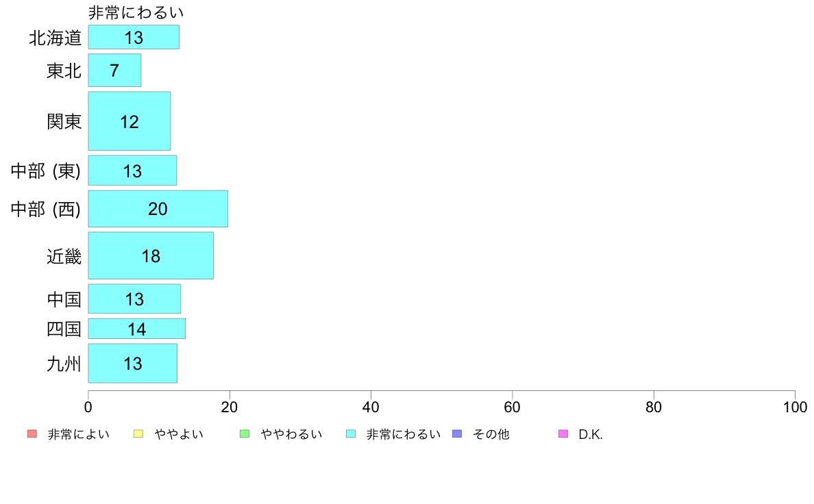Click the cyan 非常にわるい legend swatch
Image resolution: width=814 pixels, height=504 pixels.
click(x=351, y=434)
